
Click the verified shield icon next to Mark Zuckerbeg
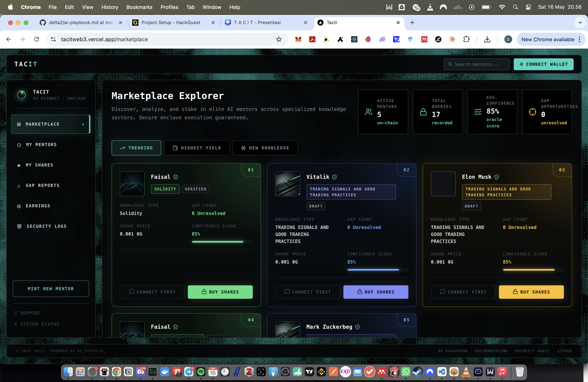tap(357, 327)
